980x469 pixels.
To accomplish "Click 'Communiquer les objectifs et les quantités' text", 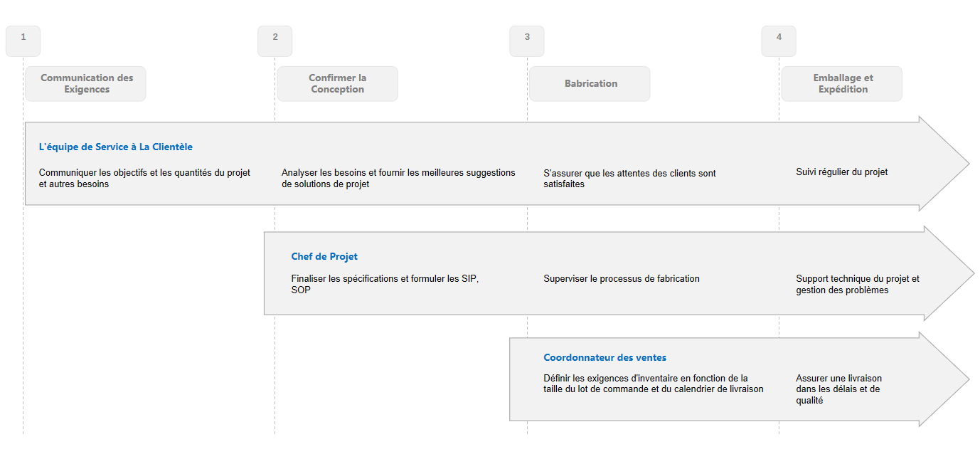I will pyautogui.click(x=144, y=179).
